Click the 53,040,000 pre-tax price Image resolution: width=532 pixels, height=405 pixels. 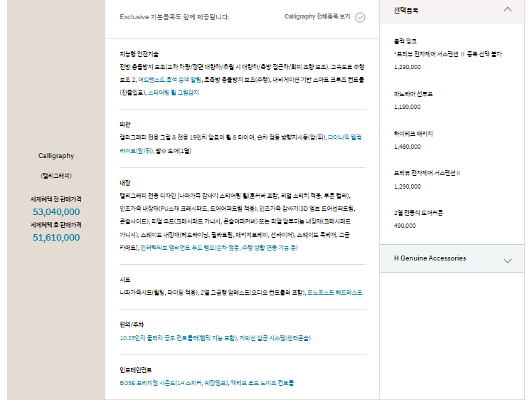(56, 212)
